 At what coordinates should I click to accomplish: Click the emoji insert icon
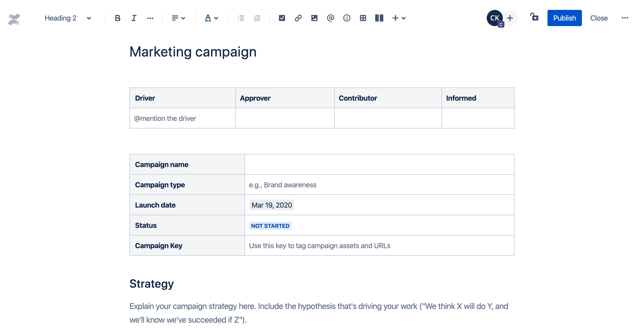pyautogui.click(x=347, y=18)
